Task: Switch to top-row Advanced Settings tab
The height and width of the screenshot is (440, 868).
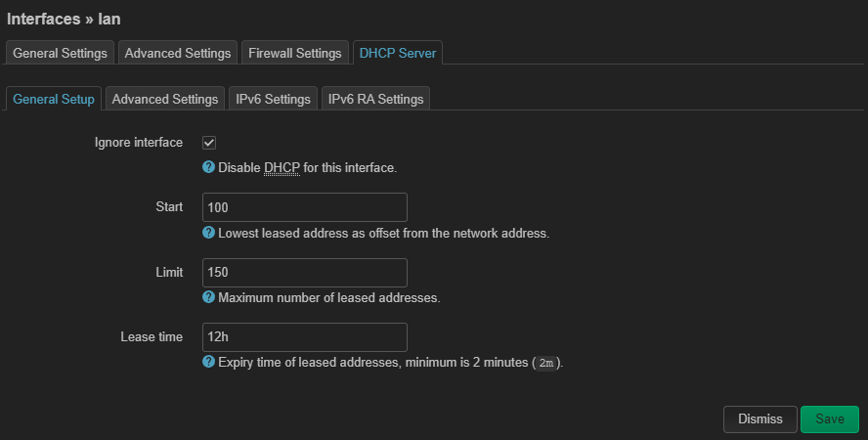Action: point(178,53)
